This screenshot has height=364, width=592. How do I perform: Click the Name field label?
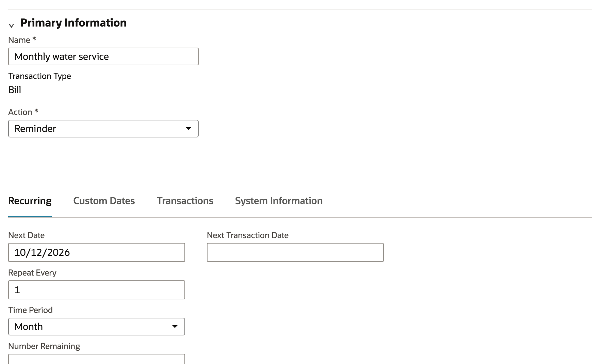(22, 40)
